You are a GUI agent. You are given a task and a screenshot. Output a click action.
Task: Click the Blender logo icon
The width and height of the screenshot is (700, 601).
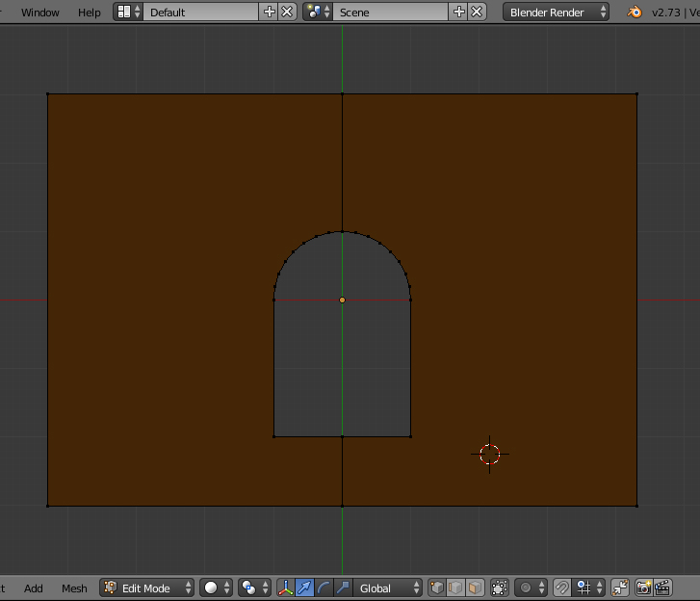point(635,13)
